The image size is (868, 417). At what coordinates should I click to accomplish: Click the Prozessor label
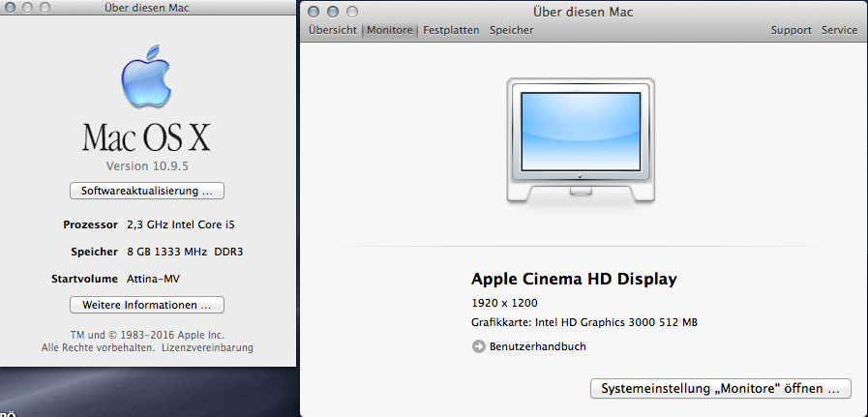tap(91, 224)
